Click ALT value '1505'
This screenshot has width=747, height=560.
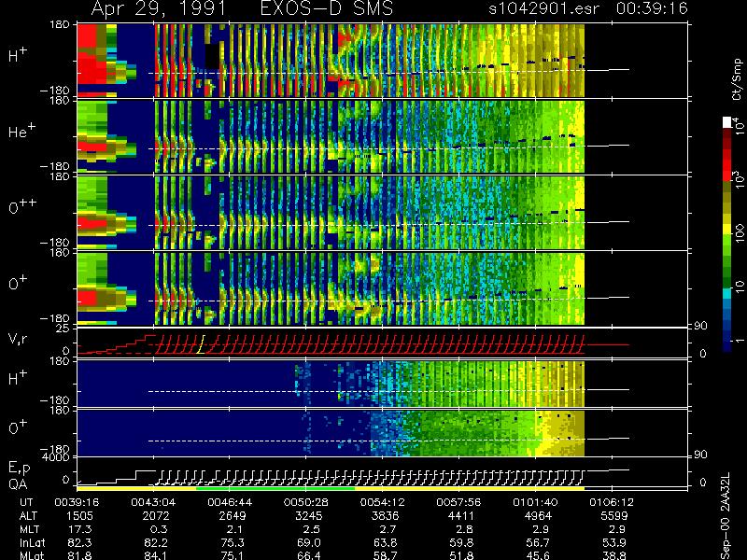pos(79,516)
